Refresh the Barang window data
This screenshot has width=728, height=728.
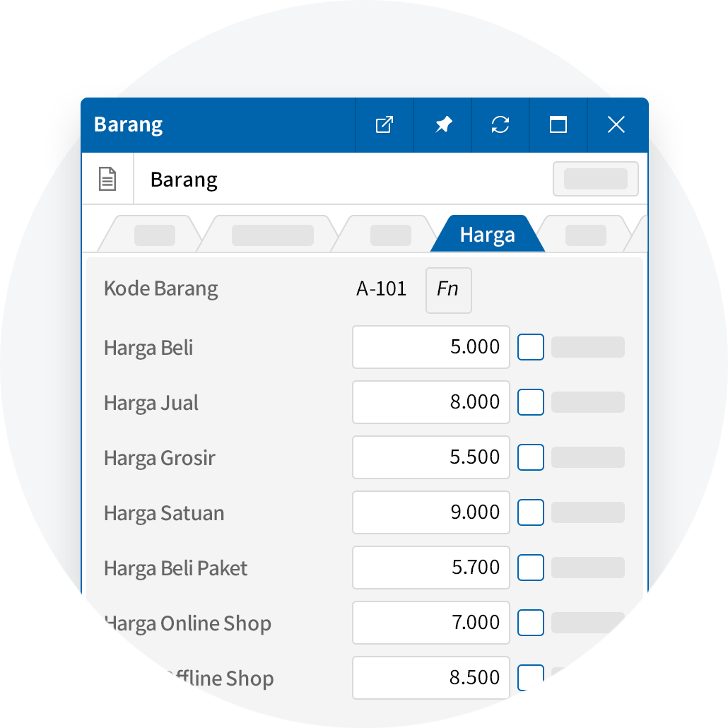coord(500,125)
